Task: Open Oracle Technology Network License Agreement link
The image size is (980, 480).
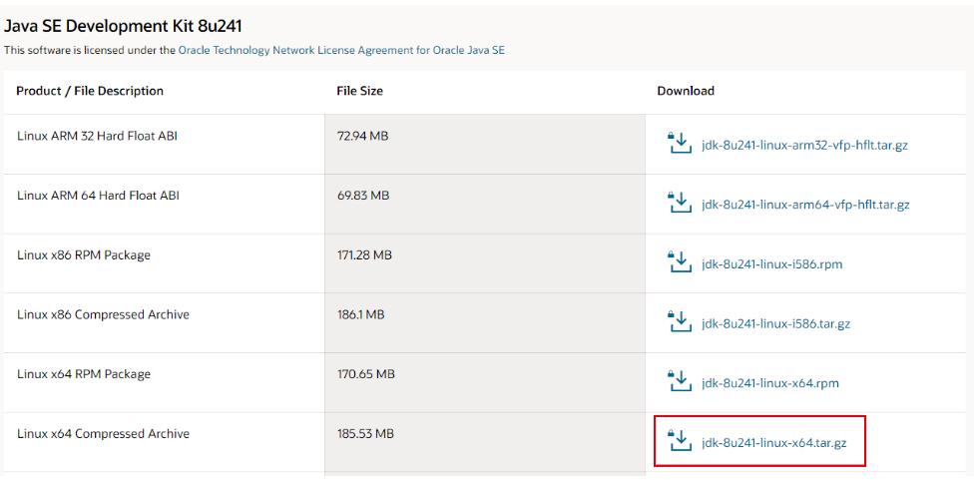Action: (341, 50)
